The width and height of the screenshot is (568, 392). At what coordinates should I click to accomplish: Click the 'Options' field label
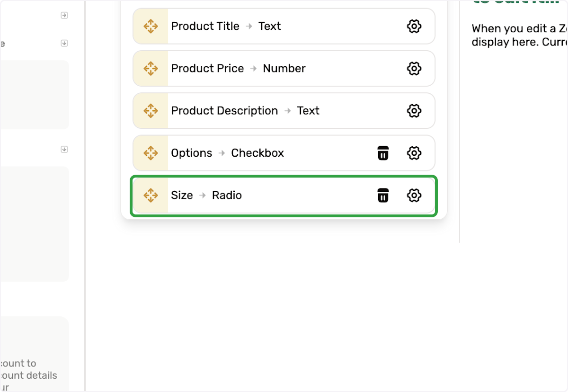192,153
